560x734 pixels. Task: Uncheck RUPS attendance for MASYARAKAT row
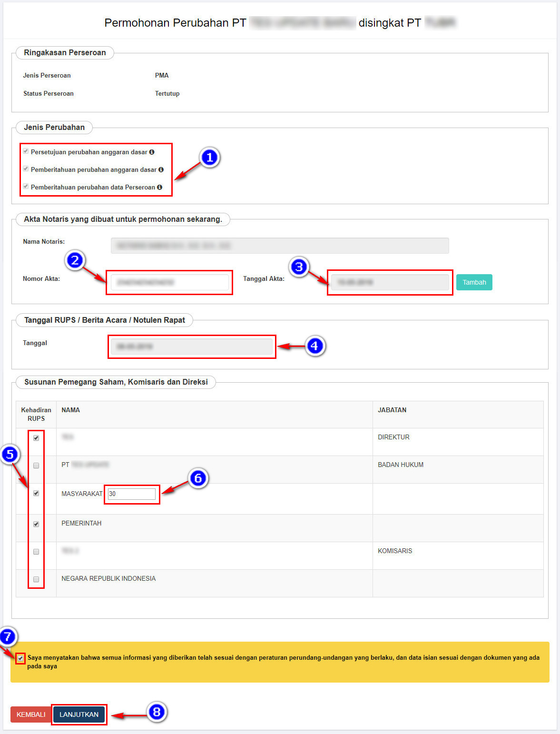click(36, 494)
